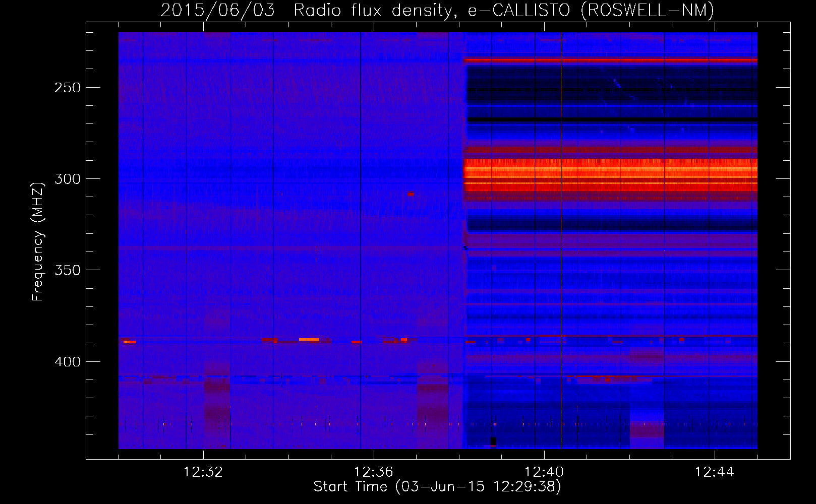Click the 12:40 time tick label

pos(544,472)
